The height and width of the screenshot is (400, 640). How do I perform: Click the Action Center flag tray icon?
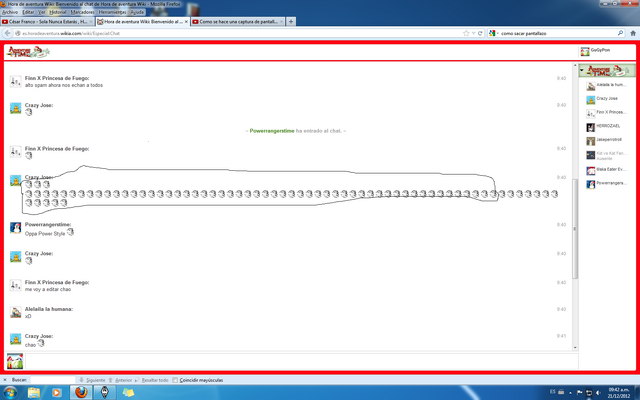coord(579,393)
